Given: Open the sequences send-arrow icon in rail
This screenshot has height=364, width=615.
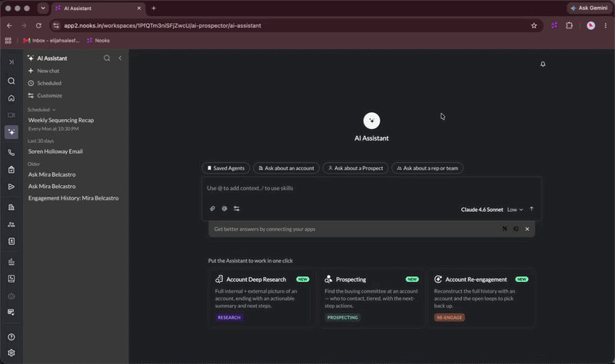Looking at the screenshot, I should click(x=12, y=187).
